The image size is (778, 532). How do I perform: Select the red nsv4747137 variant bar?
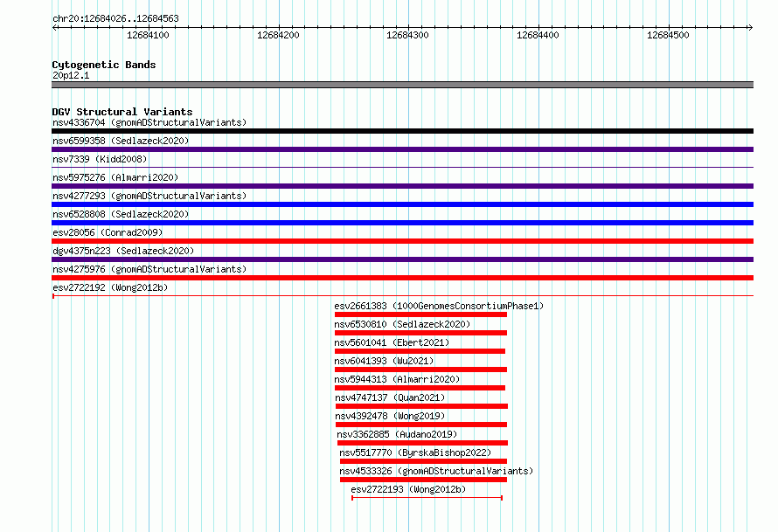click(421, 406)
